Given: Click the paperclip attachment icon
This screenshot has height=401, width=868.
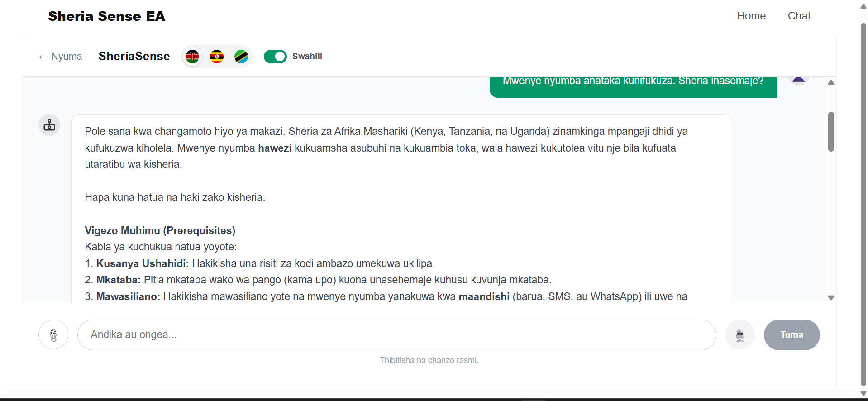Looking at the screenshot, I should (53, 335).
